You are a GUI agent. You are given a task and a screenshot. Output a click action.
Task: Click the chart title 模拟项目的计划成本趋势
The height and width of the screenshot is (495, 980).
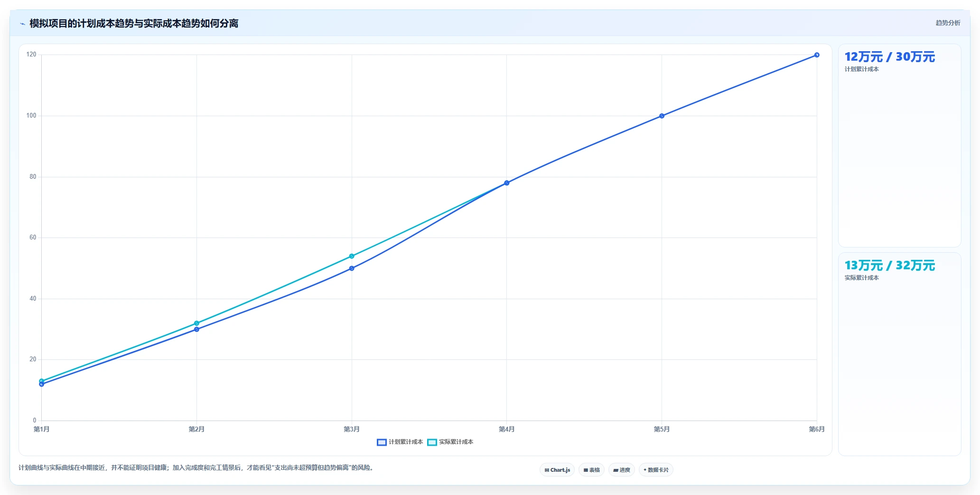pyautogui.click(x=134, y=23)
